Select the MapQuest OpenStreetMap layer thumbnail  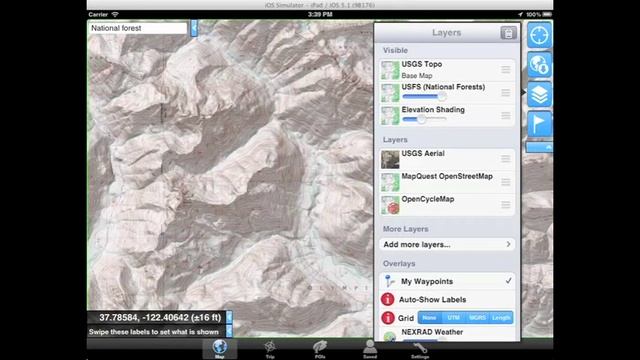(390, 182)
